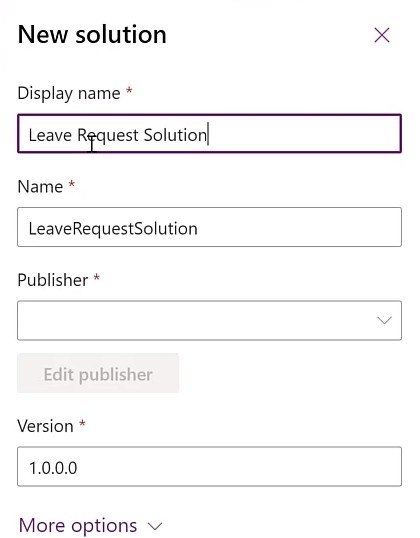The image size is (420, 538).
Task: Click the required asterisk next to Publisher
Action: pyautogui.click(x=97, y=277)
